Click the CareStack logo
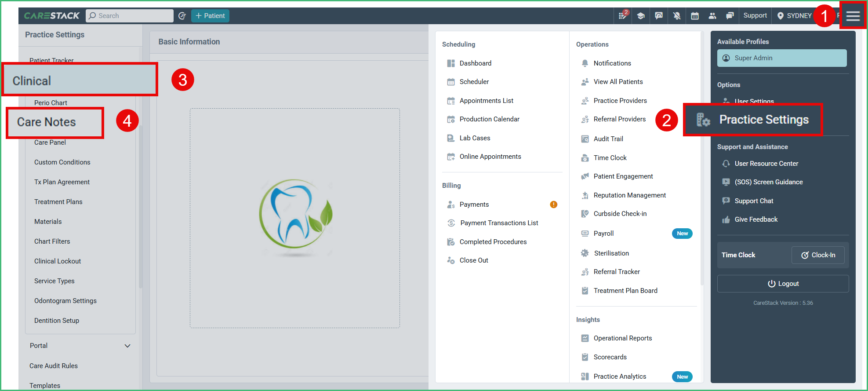868x391 pixels. (x=51, y=16)
